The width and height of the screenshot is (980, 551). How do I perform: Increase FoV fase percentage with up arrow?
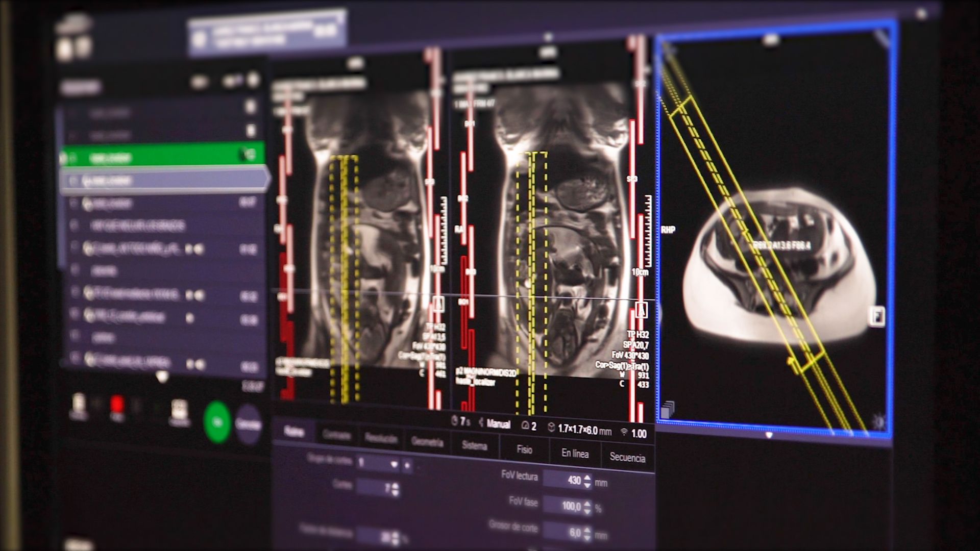coord(587,504)
